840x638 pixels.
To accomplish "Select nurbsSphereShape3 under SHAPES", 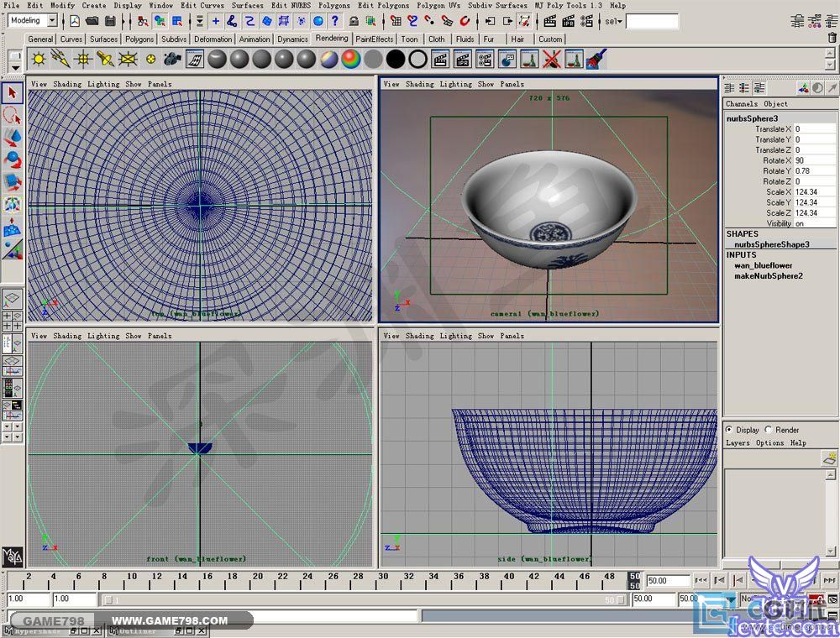I will [771, 244].
